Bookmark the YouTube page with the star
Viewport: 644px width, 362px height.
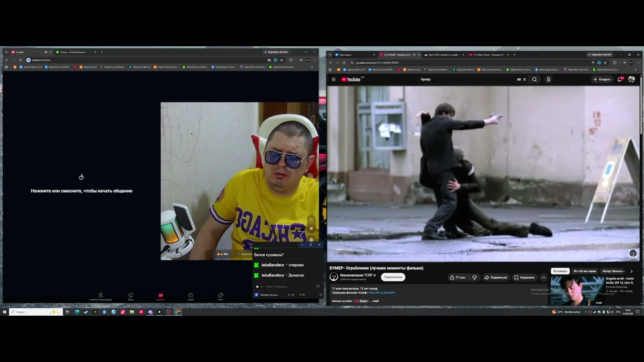(606, 63)
